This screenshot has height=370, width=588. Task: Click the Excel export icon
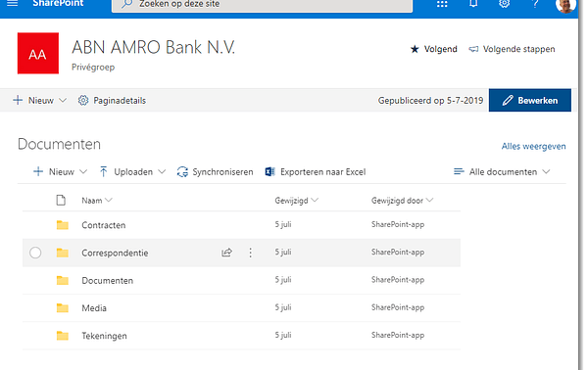pos(270,171)
